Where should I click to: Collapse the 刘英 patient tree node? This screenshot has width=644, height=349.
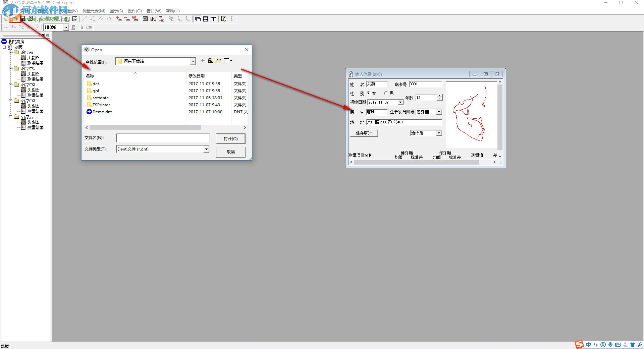click(x=4, y=47)
